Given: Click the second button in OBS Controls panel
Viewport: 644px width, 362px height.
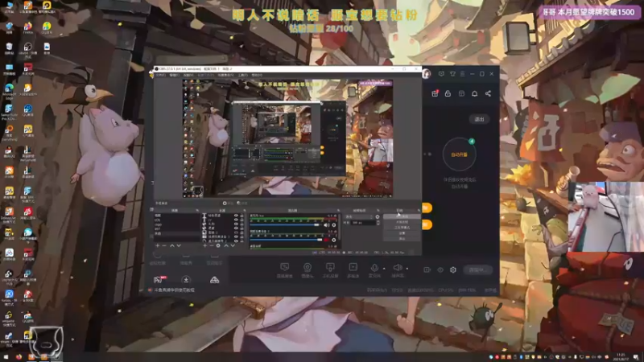Looking at the screenshot, I should coord(402,222).
